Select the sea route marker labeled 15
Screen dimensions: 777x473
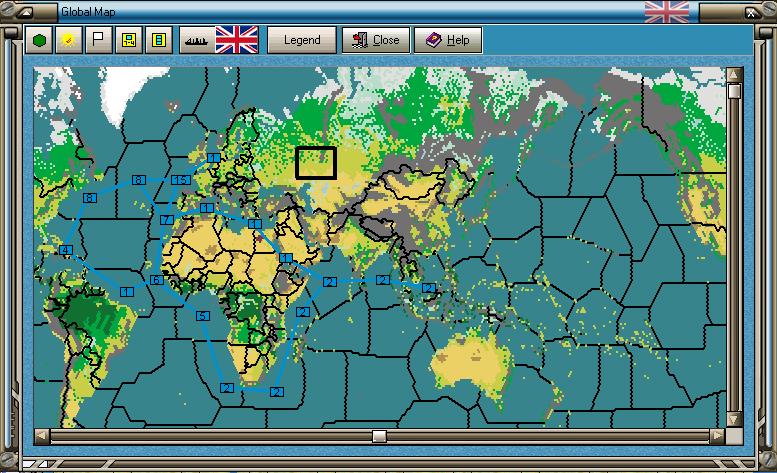pos(181,180)
